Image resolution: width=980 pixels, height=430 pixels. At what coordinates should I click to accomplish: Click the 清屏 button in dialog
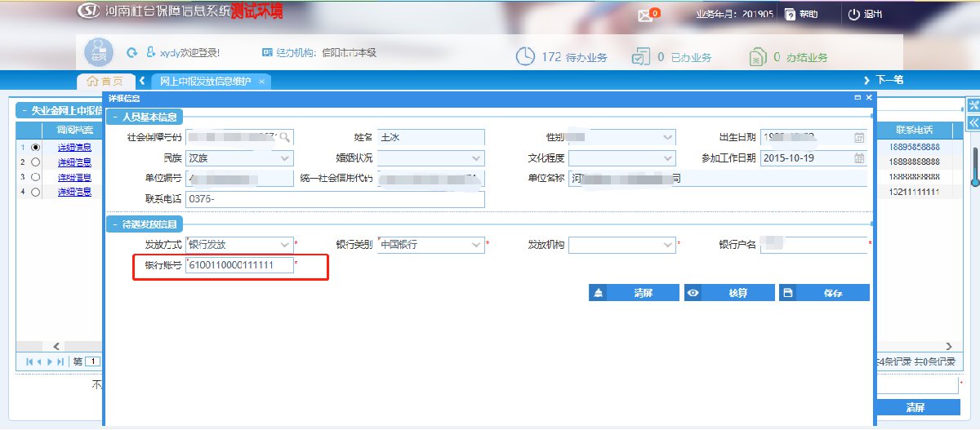[x=634, y=293]
